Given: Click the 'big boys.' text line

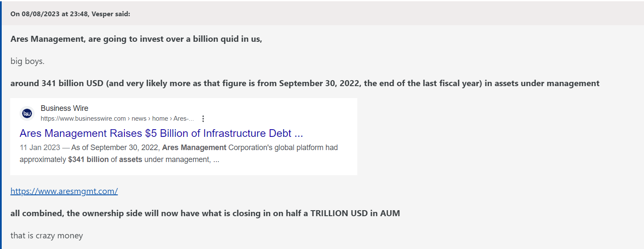Looking at the screenshot, I should click(27, 61).
